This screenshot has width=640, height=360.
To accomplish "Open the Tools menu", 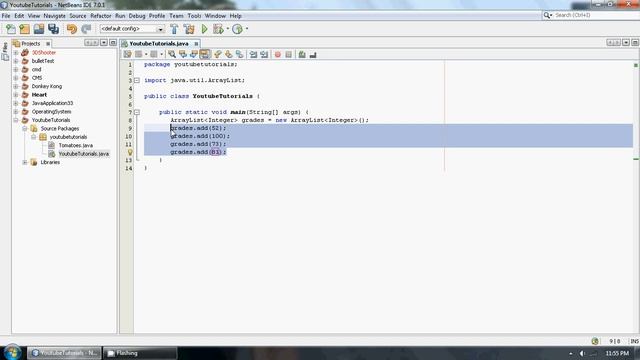I will [194, 16].
